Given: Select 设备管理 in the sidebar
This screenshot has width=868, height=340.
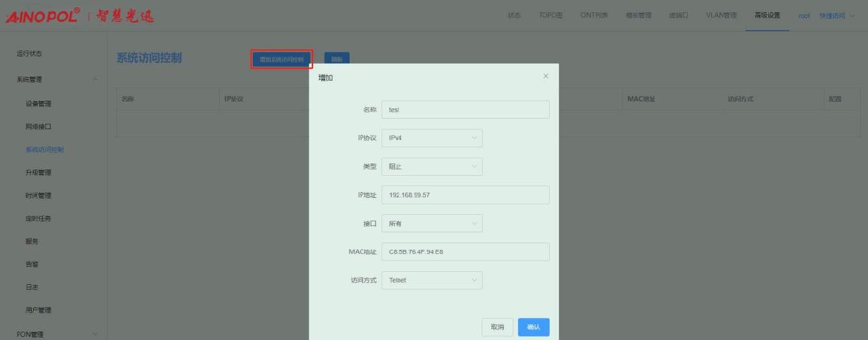Looking at the screenshot, I should tap(38, 104).
